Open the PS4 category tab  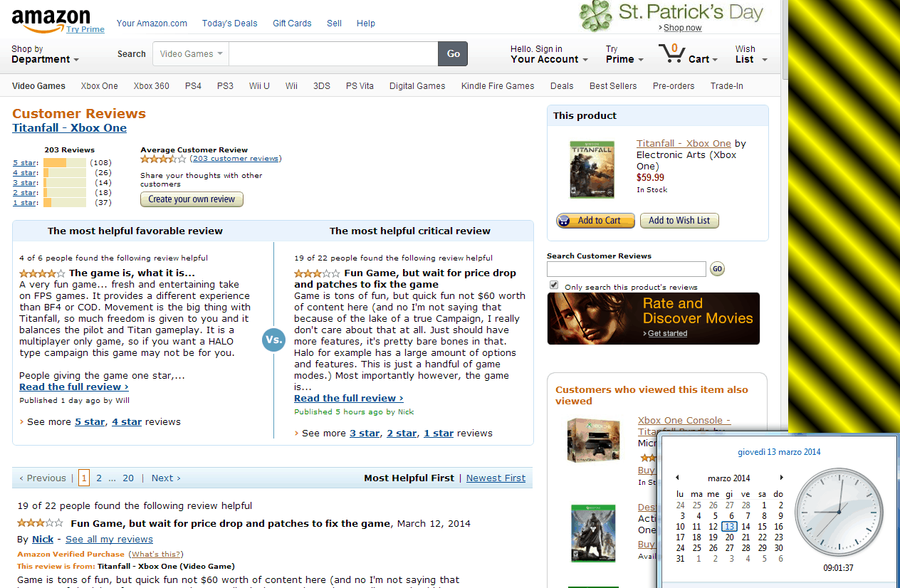[193, 86]
